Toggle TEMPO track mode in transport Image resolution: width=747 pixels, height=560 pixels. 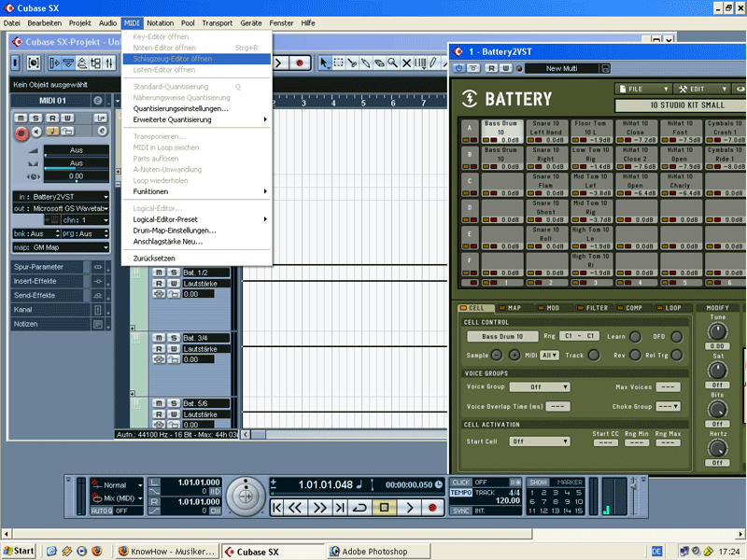460,493
